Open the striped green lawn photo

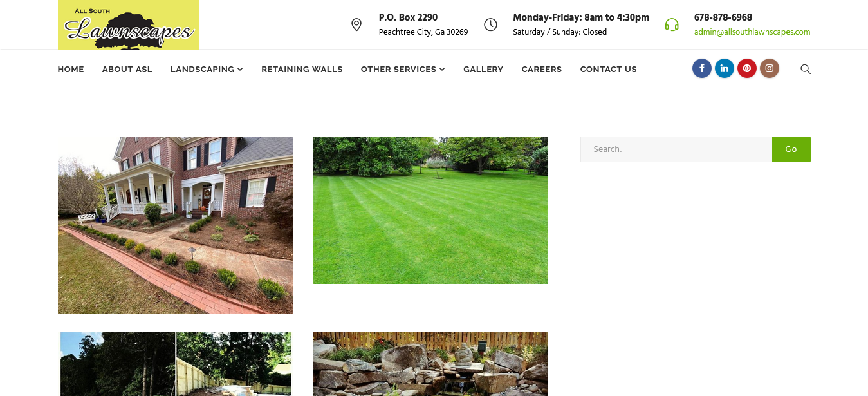coord(430,210)
